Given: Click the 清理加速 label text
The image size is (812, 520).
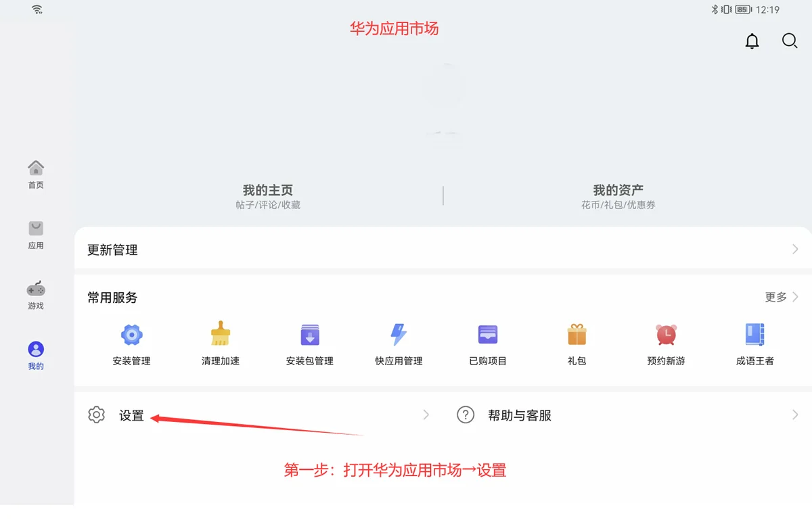Looking at the screenshot, I should coord(221,361).
